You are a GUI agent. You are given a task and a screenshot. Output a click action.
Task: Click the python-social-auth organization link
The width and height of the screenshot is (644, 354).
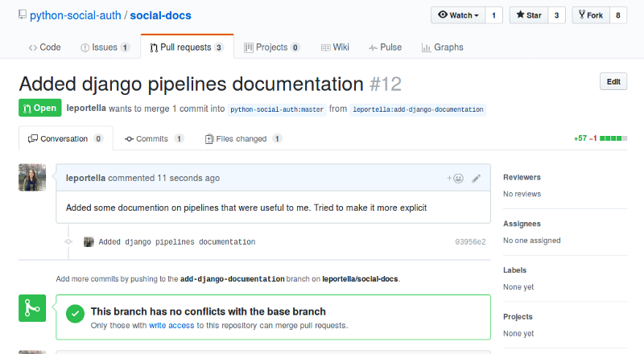click(x=75, y=15)
